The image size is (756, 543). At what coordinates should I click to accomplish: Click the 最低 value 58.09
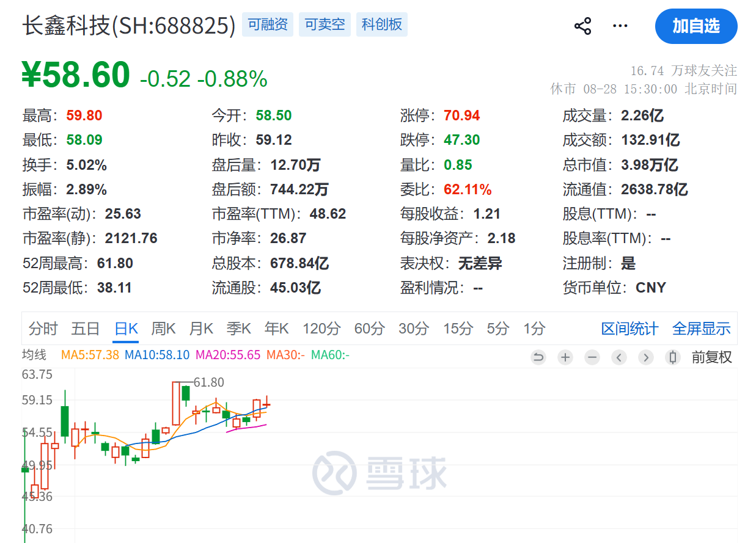[84, 140]
